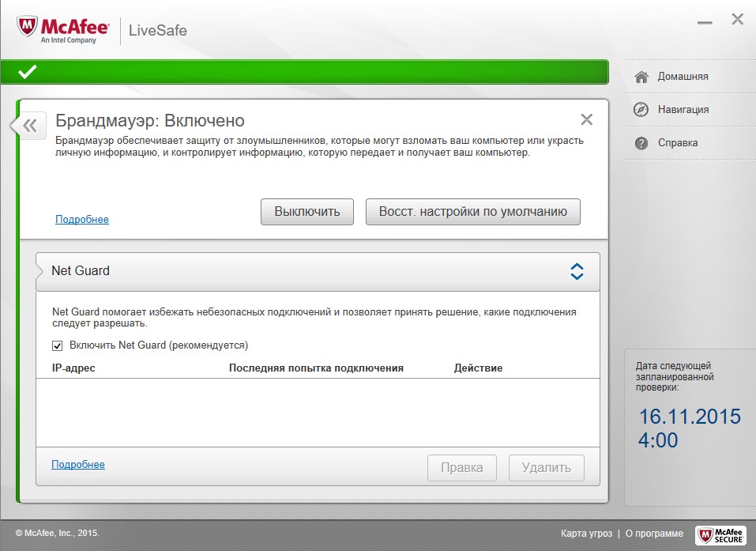Image resolution: width=756 pixels, height=551 pixels.
Task: Click the McAfee, Inc., 2015 copyright text
Action: [58, 533]
